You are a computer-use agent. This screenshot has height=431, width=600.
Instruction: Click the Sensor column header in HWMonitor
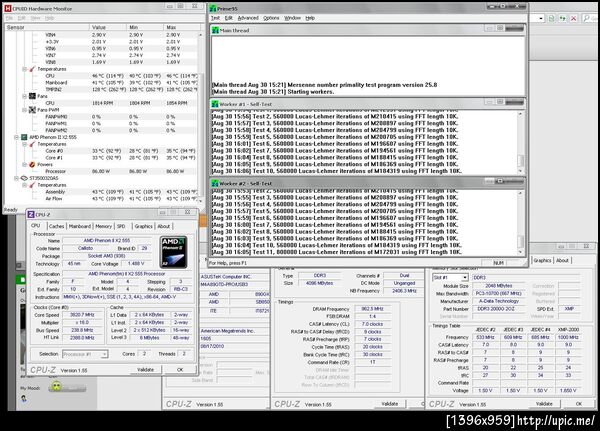47,27
